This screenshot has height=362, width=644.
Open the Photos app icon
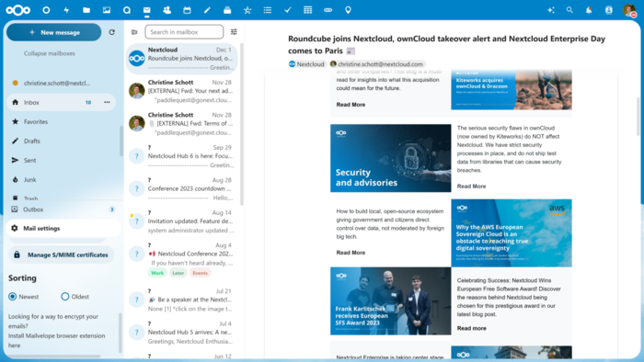(107, 10)
